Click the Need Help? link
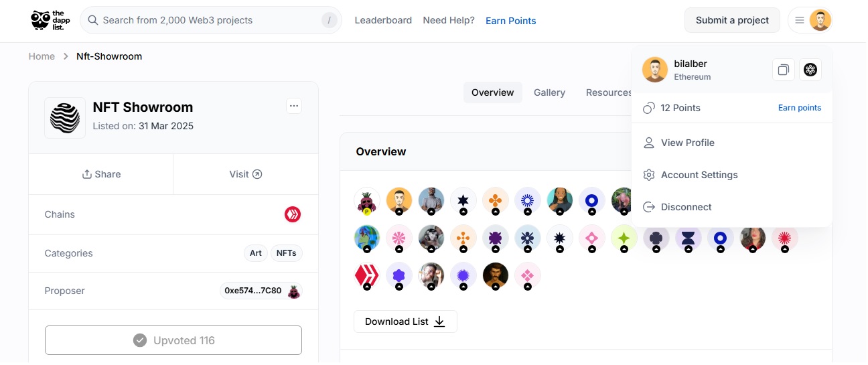 [449, 20]
